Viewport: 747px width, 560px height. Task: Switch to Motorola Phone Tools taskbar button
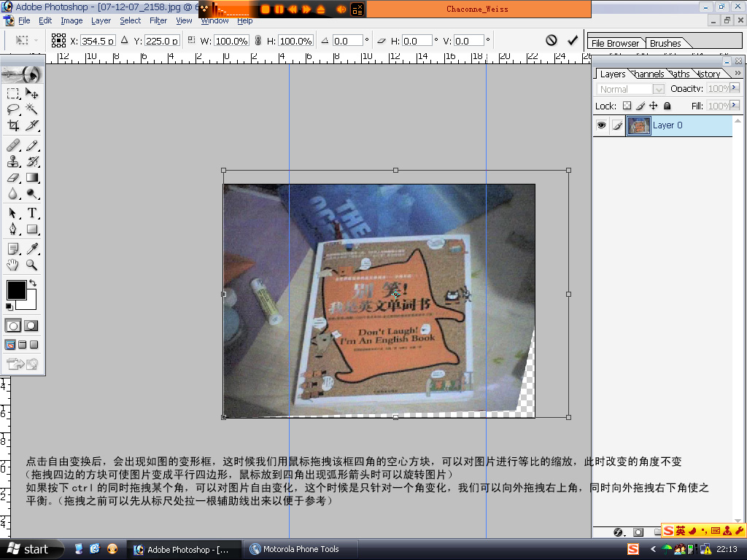[300, 549]
